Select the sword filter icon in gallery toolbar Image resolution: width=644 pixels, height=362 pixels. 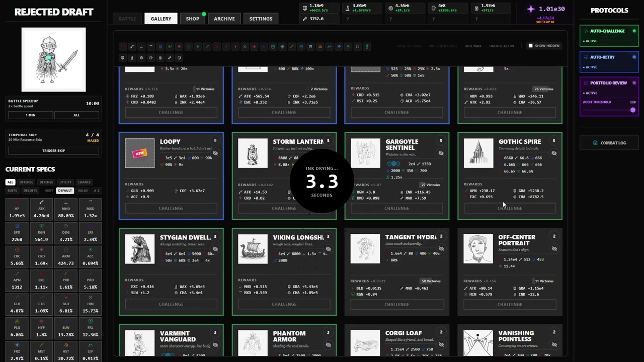[x=132, y=46]
